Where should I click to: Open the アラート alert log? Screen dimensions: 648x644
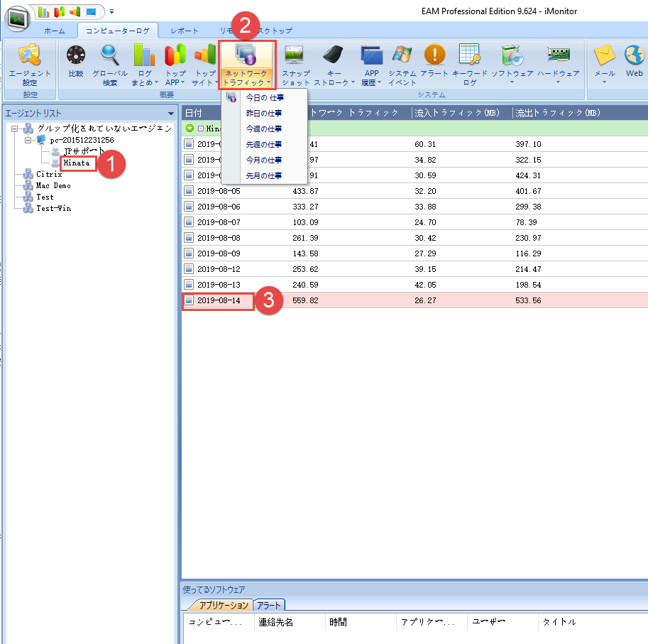point(434,61)
